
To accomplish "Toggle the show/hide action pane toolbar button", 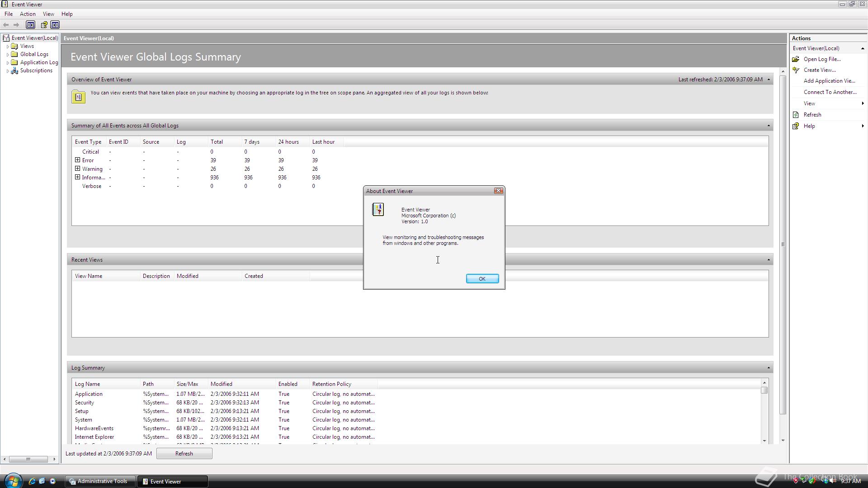I will point(55,25).
